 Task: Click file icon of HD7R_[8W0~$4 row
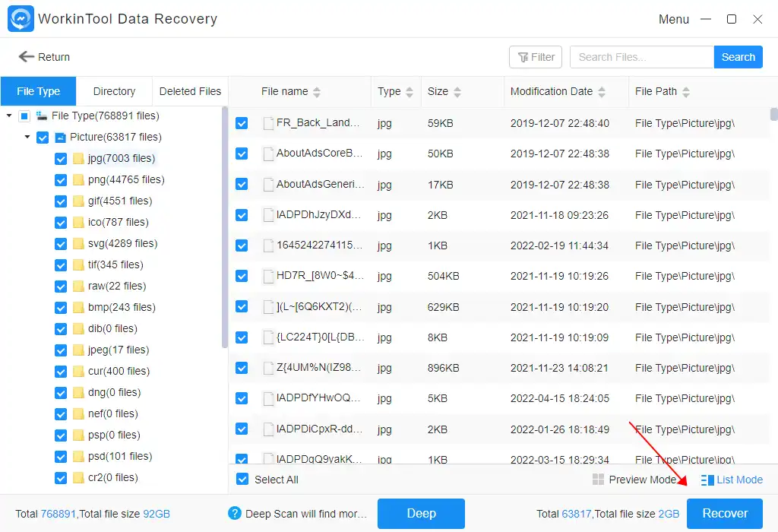click(268, 277)
